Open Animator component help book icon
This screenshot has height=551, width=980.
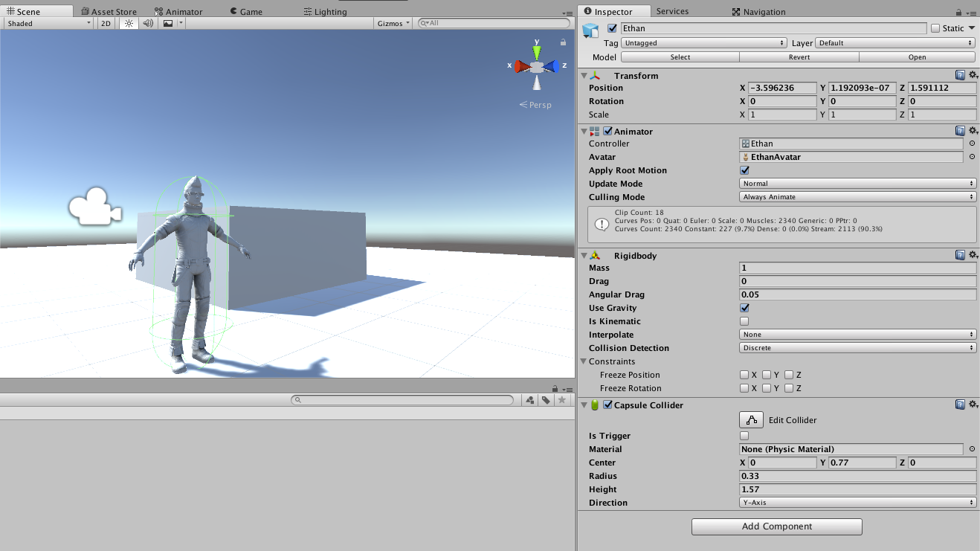pyautogui.click(x=960, y=131)
